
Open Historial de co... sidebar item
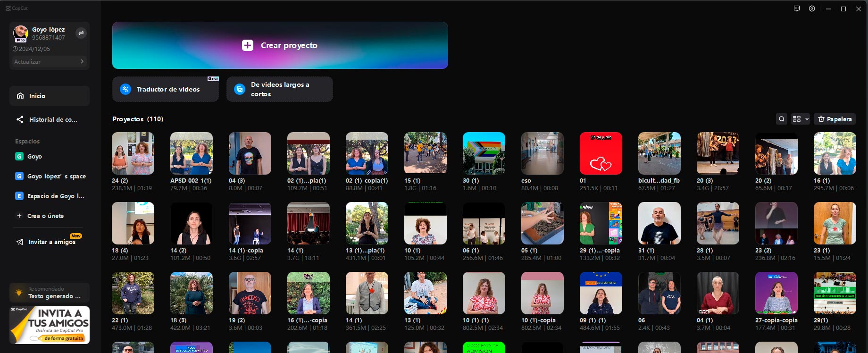(x=50, y=119)
